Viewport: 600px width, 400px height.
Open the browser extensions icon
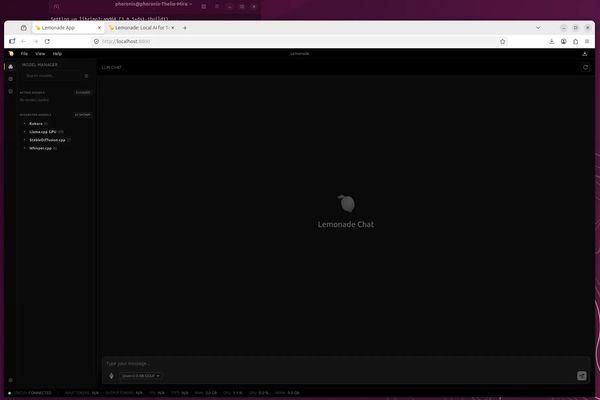coord(575,41)
